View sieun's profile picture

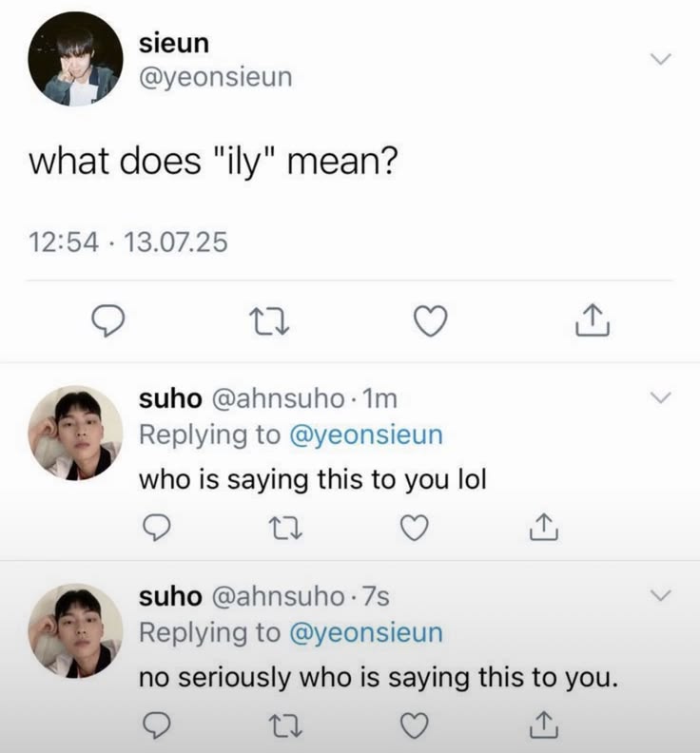pyautogui.click(x=75, y=59)
